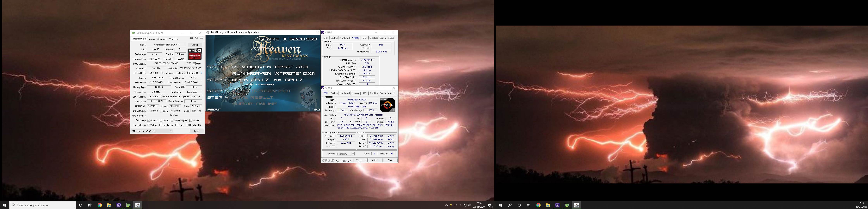Switch to GPU-Z Advanced tab
The width and height of the screenshot is (868, 209).
pyautogui.click(x=162, y=39)
